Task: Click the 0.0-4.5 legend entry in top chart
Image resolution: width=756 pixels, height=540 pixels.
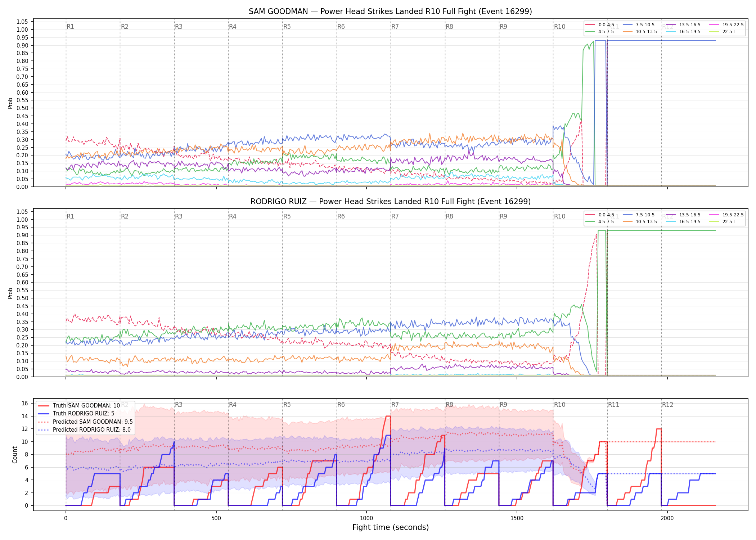Action: pyautogui.click(x=600, y=25)
